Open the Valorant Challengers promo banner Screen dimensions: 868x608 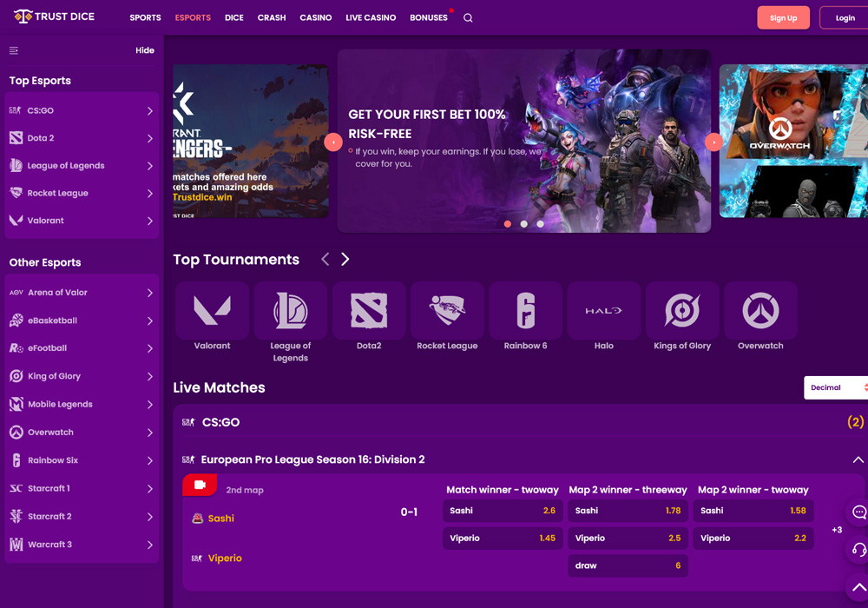[x=250, y=142]
